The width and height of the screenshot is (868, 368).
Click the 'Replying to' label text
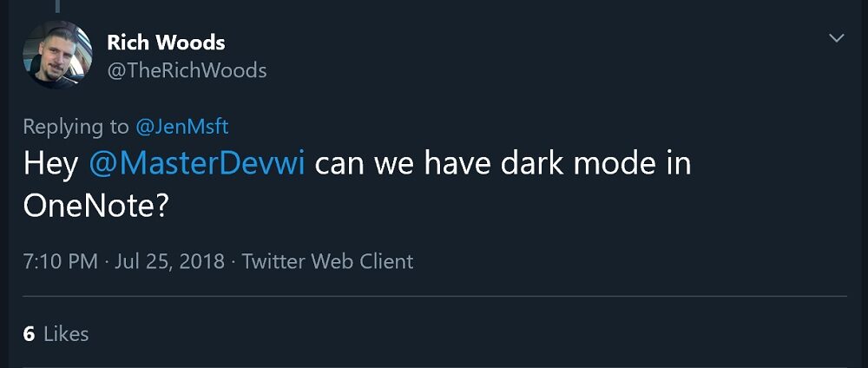click(76, 127)
